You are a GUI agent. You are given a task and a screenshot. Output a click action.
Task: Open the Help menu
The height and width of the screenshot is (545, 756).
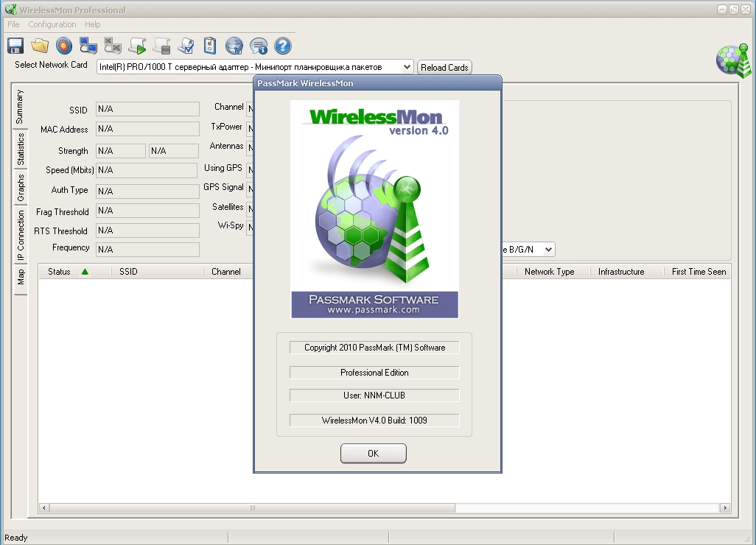(x=93, y=24)
